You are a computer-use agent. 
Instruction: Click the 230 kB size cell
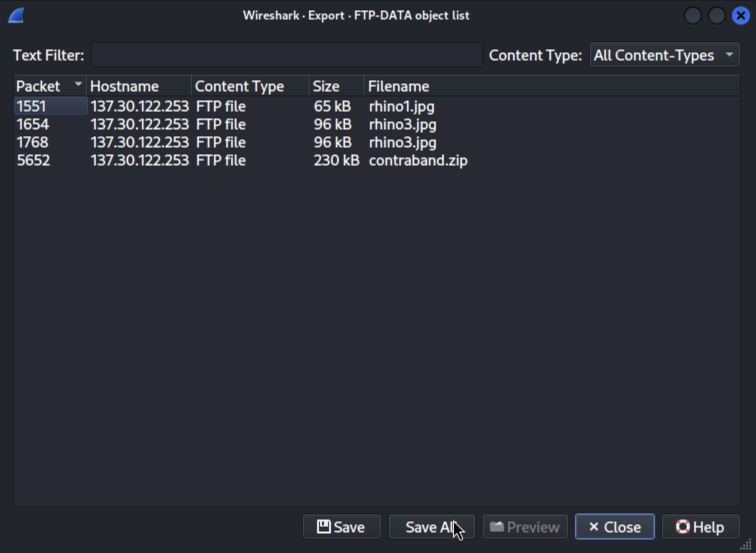tap(336, 160)
